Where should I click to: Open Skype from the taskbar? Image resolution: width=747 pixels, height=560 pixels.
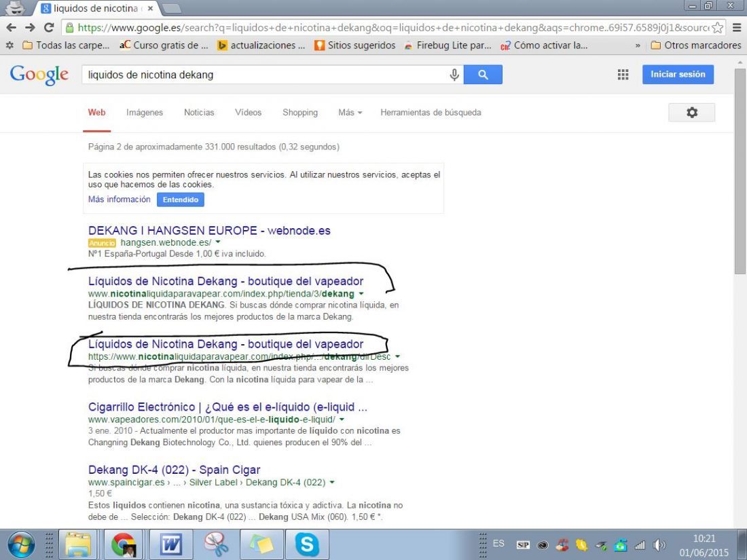point(306,544)
